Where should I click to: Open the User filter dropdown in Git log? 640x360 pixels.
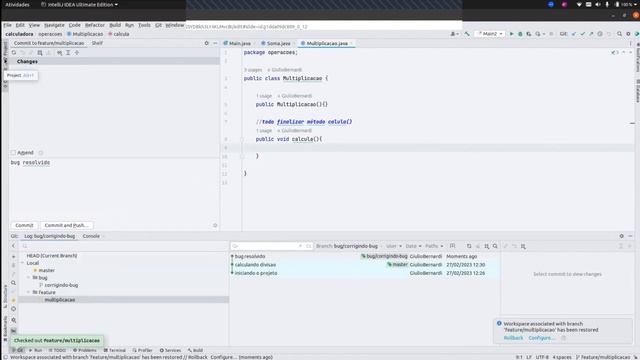coord(393,246)
